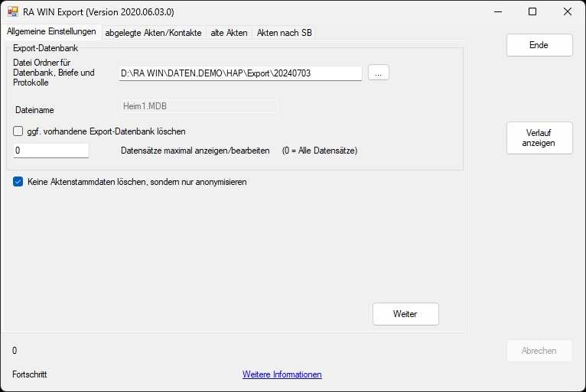The image size is (586, 392).
Task: Click the Fortschritt label
Action: [30, 374]
